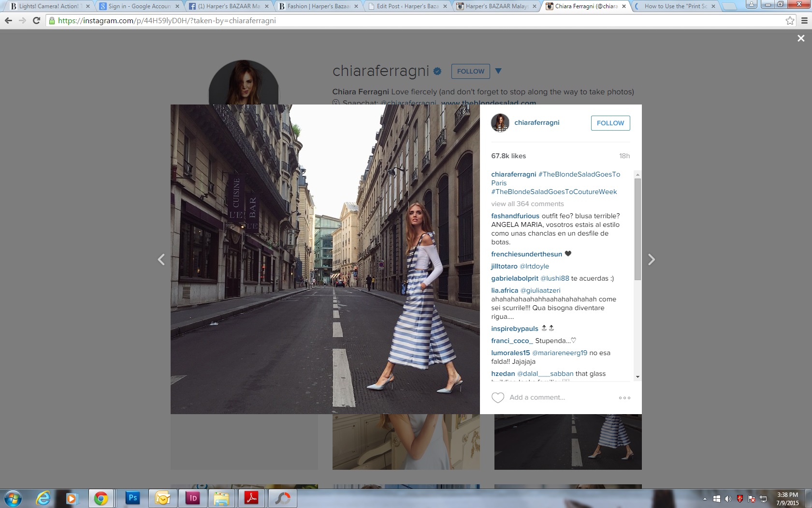
Task: Open Chrome menu hamburger icon
Action: point(804,21)
